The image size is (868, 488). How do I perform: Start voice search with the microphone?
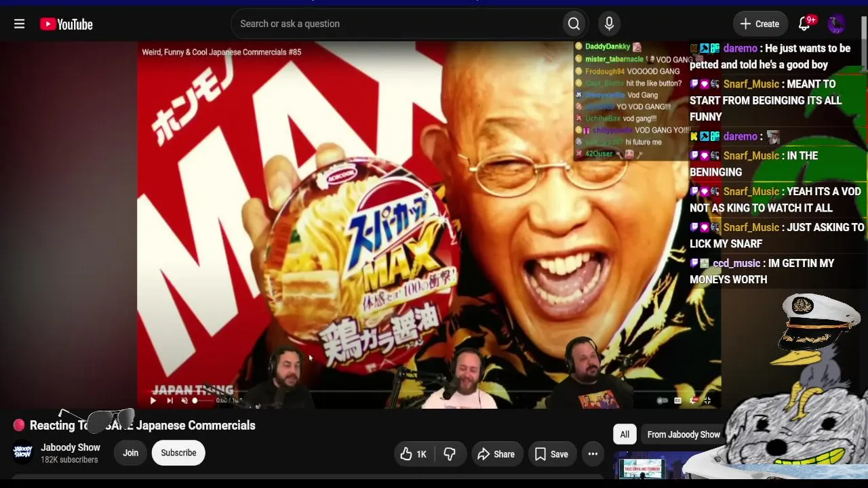click(x=609, y=24)
